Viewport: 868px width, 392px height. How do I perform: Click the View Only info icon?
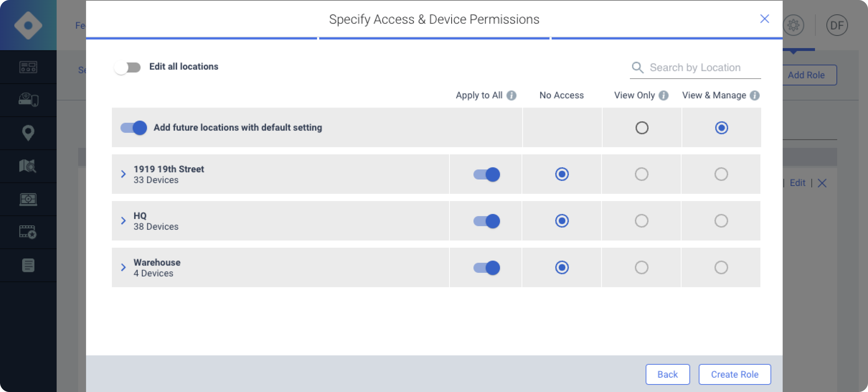[664, 95]
